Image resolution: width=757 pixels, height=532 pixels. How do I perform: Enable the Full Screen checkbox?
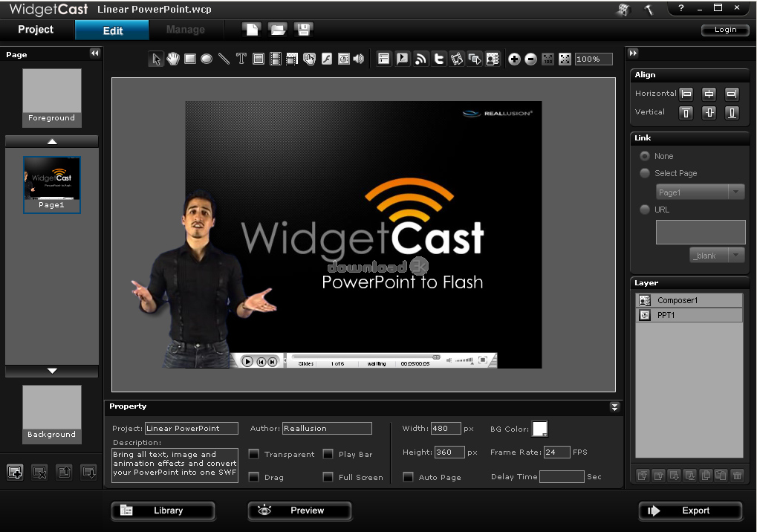click(x=328, y=477)
